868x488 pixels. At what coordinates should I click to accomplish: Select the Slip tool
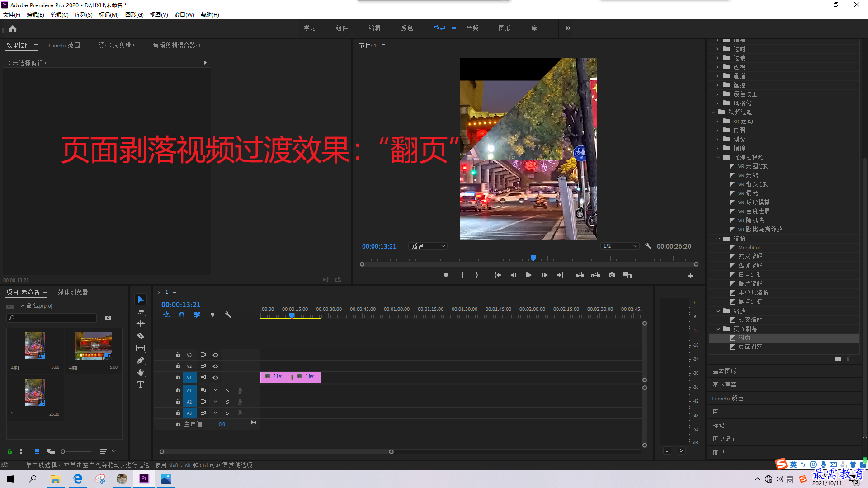tap(141, 348)
